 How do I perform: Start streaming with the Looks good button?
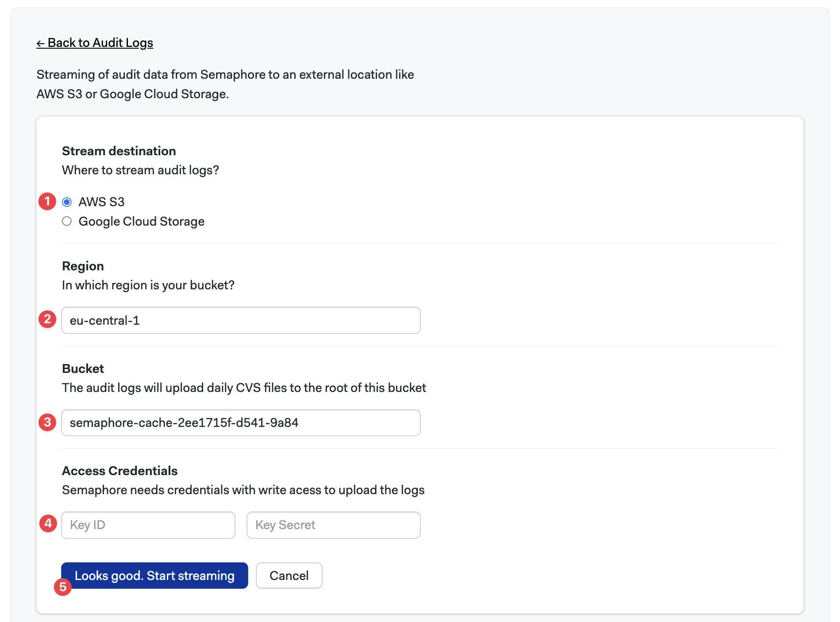[x=154, y=576]
